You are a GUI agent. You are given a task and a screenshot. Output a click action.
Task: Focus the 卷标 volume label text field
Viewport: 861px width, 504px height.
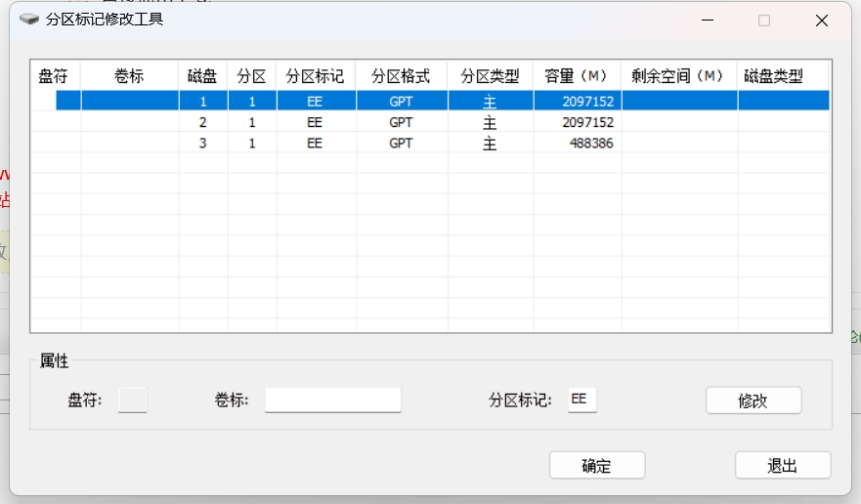(x=332, y=400)
